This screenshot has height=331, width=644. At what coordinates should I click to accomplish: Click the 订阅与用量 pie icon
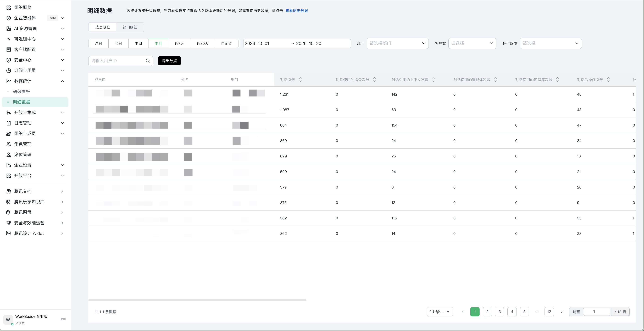tap(8, 70)
